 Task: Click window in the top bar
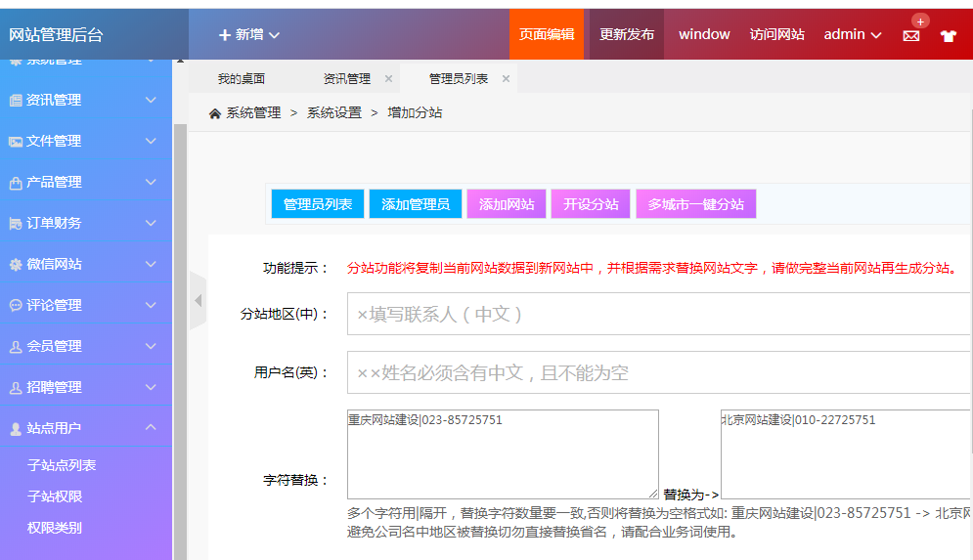pyautogui.click(x=704, y=34)
